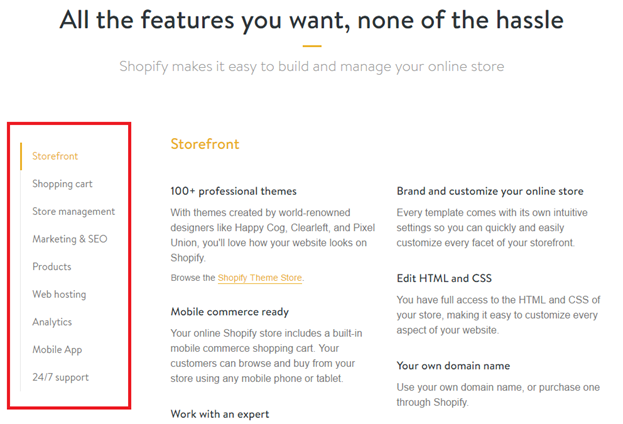
Task: Go to the Marketing & SEO tab
Action: [69, 239]
